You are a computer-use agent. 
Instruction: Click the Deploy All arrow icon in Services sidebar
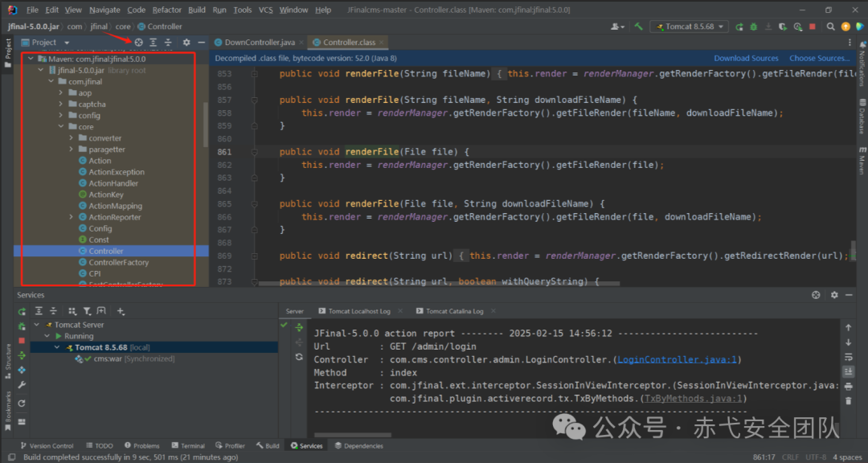22,355
